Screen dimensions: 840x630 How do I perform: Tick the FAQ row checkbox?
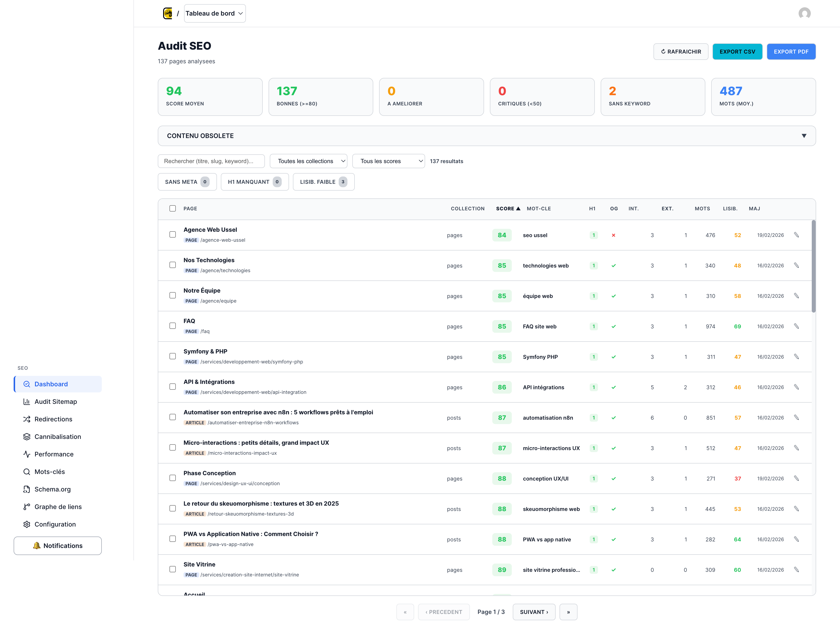pos(173,326)
